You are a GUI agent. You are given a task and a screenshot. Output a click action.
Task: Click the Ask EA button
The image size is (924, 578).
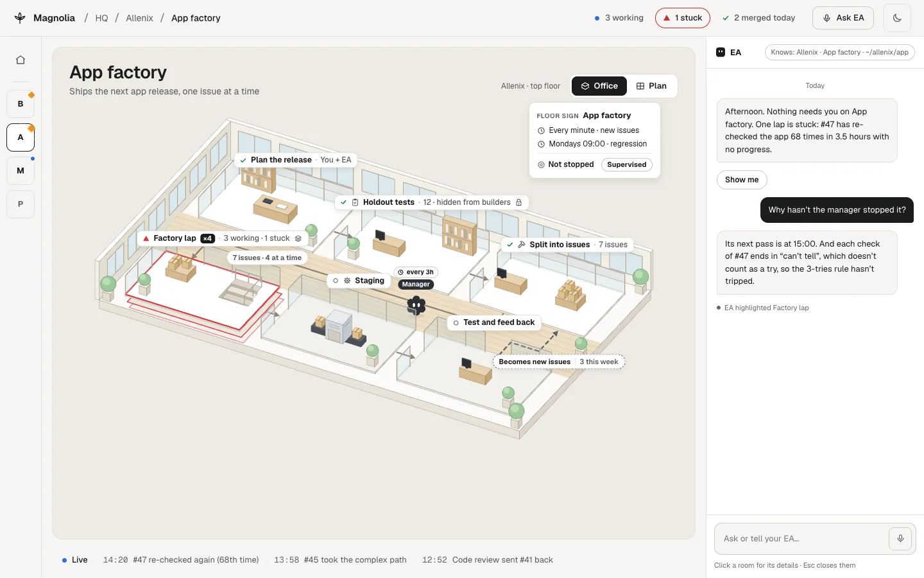pyautogui.click(x=843, y=18)
